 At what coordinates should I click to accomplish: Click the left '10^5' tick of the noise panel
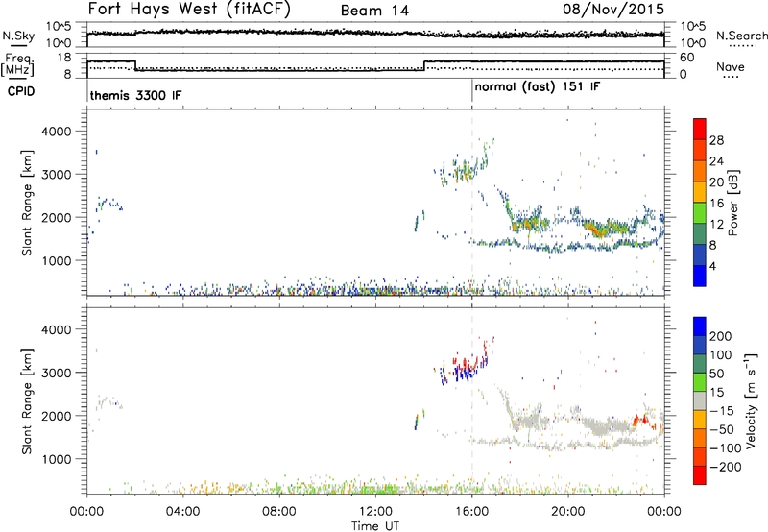[x=59, y=27]
